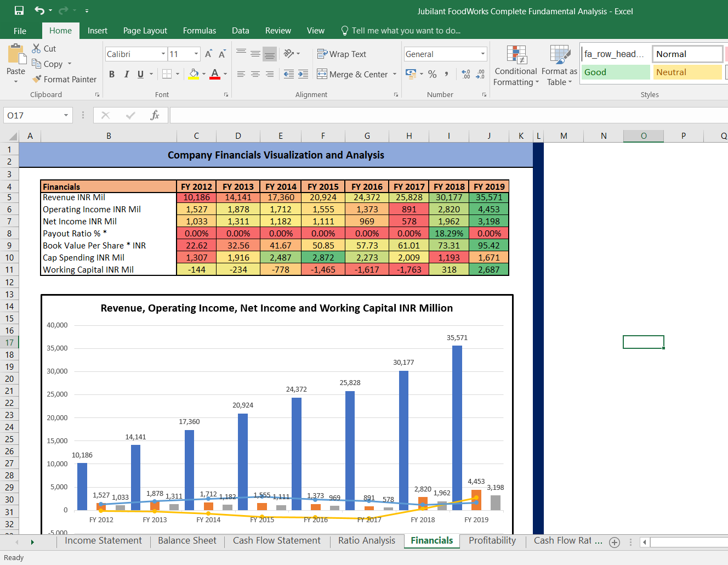Open the File tab
Screen dimensions: 728x565
[20, 31]
